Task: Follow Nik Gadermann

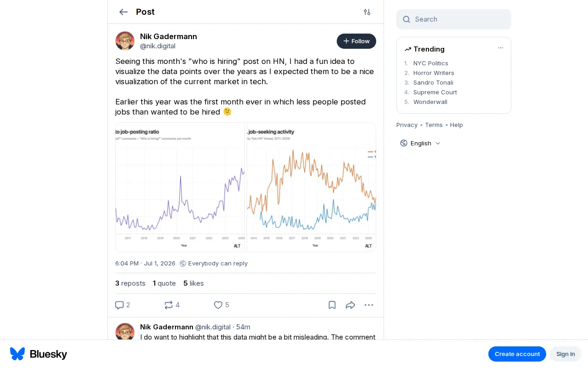Action: tap(356, 41)
